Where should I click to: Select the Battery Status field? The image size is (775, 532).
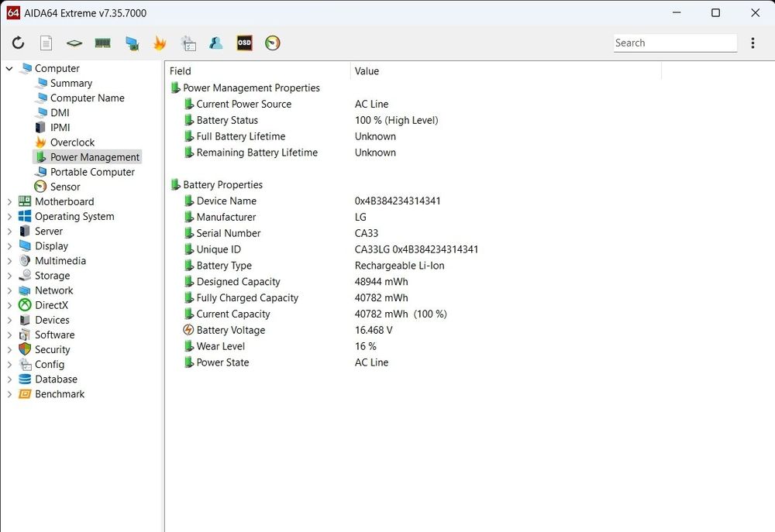tap(227, 120)
